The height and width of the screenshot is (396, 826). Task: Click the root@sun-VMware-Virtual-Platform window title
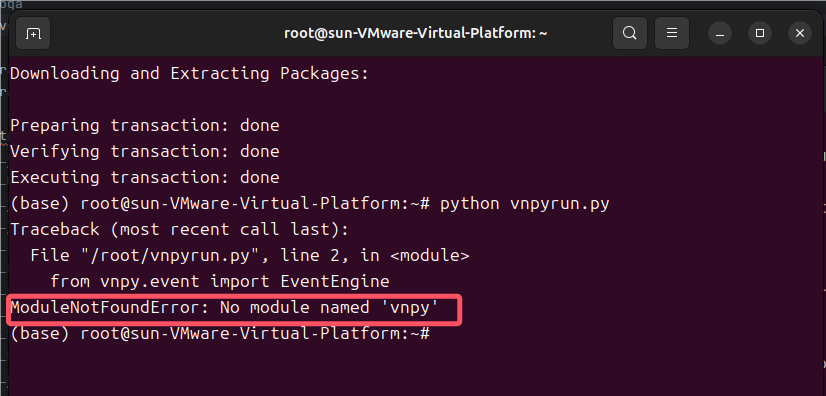pyautogui.click(x=416, y=34)
